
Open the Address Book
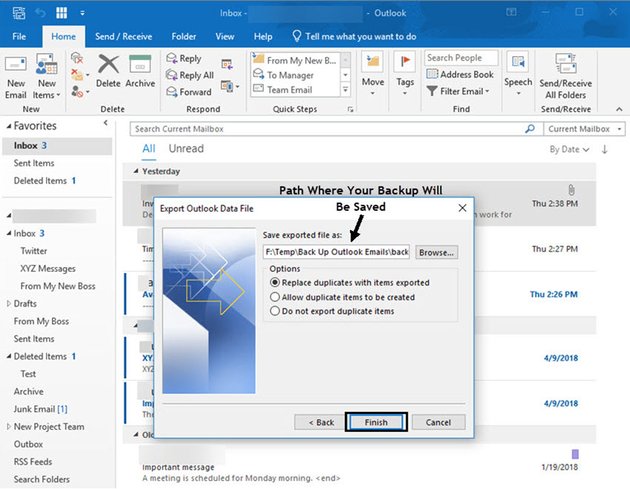pyautogui.click(x=460, y=74)
